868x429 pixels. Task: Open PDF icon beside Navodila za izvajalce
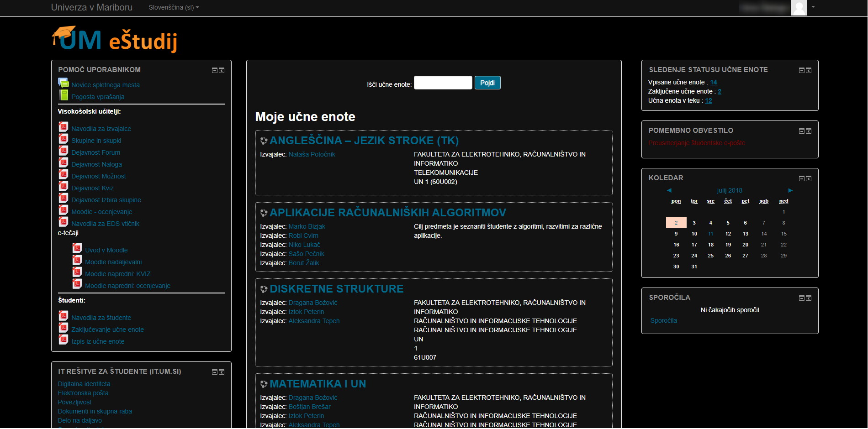pos(64,127)
